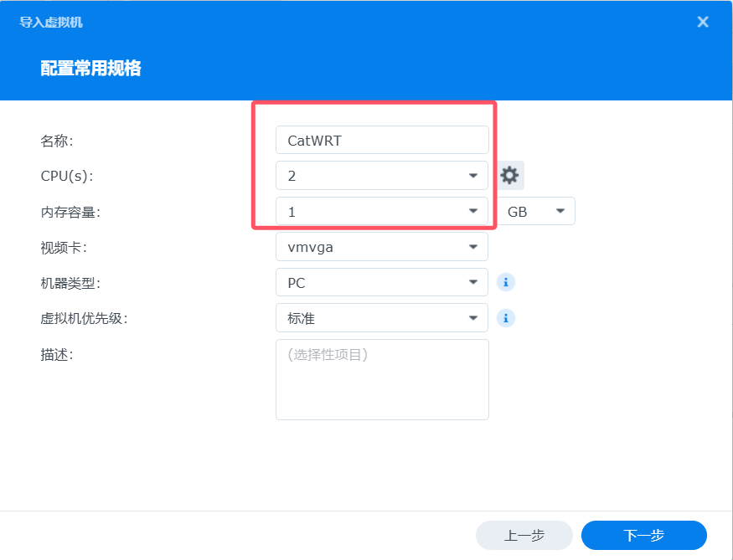Select the 名称 field containing CatWRT
Screen dimensions: 733x560
tap(382, 139)
